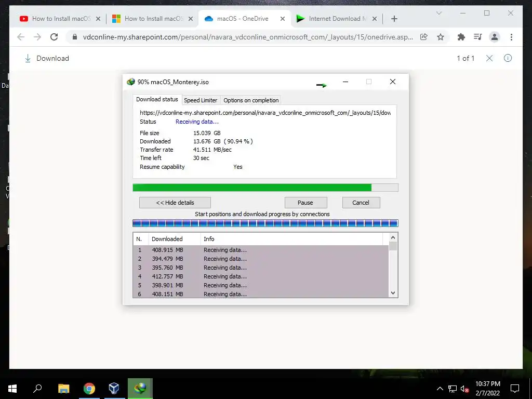Image resolution: width=532 pixels, height=399 pixels.
Task: Click the Info column header
Action: (x=291, y=239)
